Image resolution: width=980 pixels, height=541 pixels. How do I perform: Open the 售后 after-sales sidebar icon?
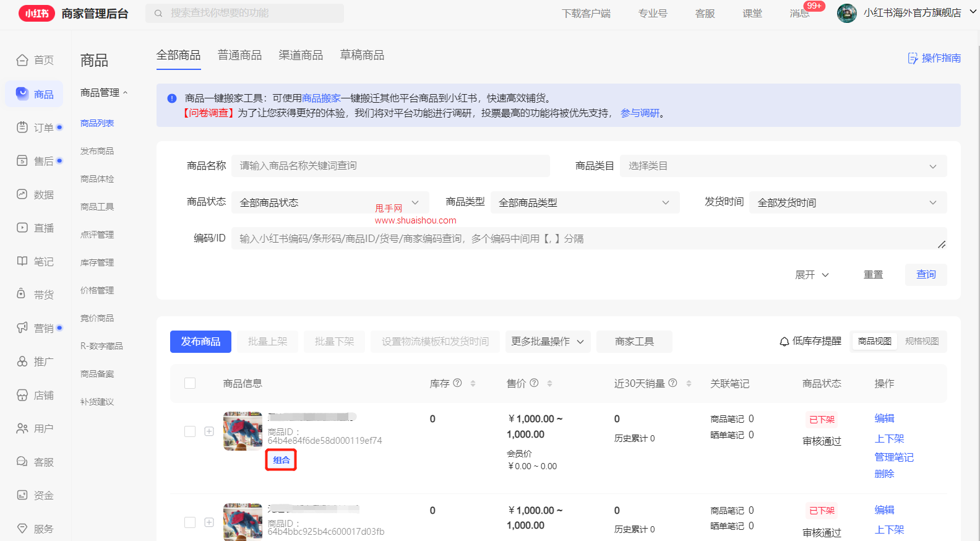22,160
